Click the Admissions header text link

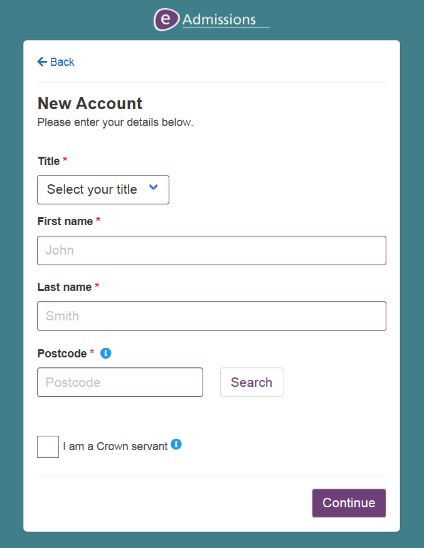pyautogui.click(x=219, y=20)
